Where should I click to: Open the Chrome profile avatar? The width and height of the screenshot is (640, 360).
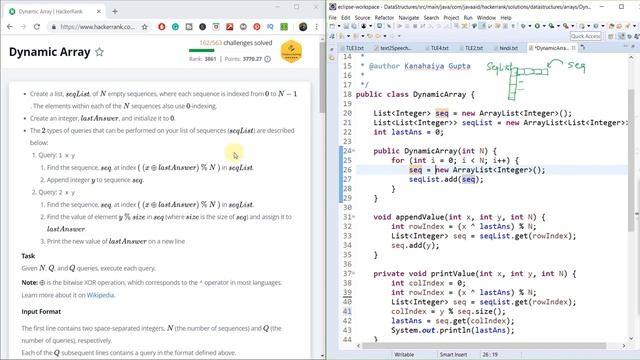[x=303, y=27]
